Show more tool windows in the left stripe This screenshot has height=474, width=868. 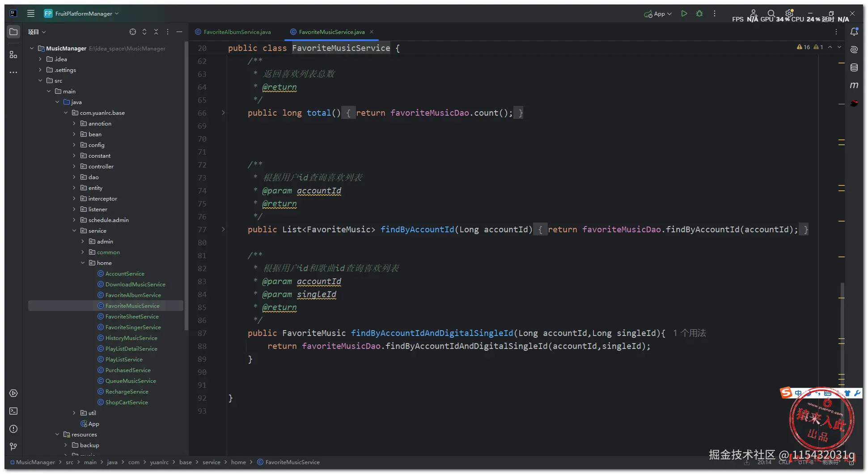pos(13,72)
